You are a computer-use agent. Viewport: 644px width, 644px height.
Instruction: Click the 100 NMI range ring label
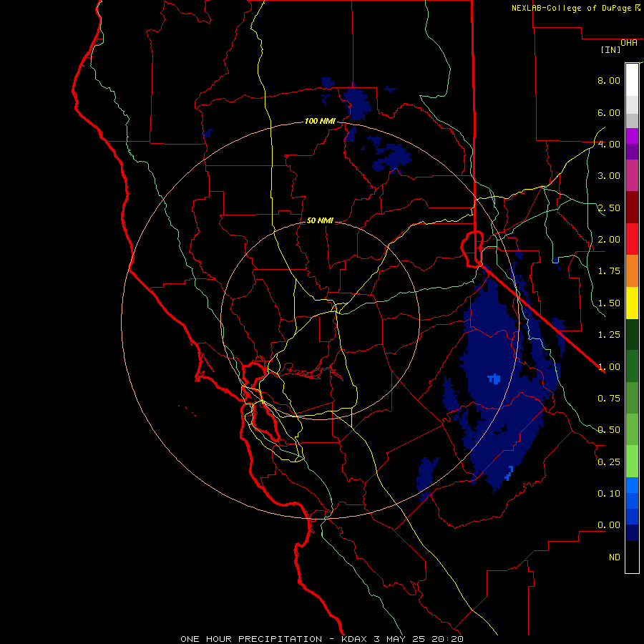[320, 121]
